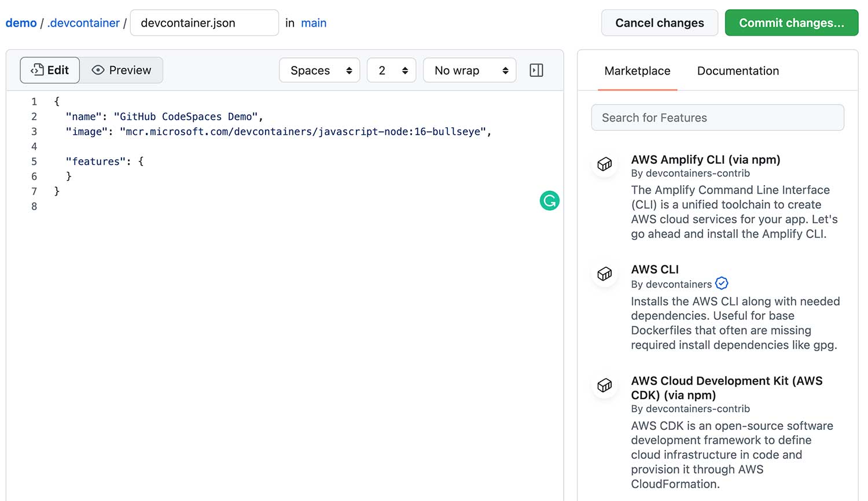868x501 pixels.
Task: Click the Grammarly icon in the editor
Action: (549, 201)
